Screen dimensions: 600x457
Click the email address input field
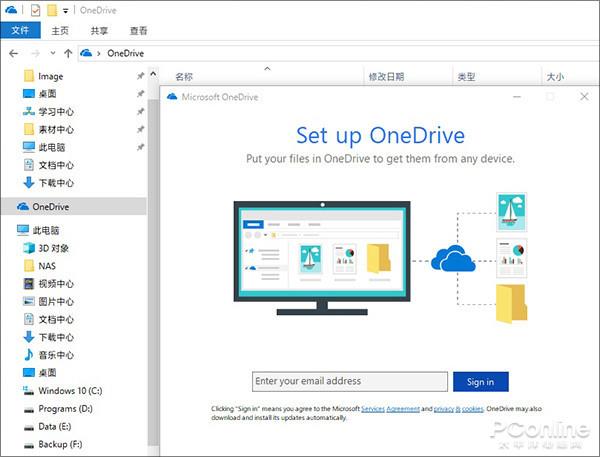click(x=349, y=381)
